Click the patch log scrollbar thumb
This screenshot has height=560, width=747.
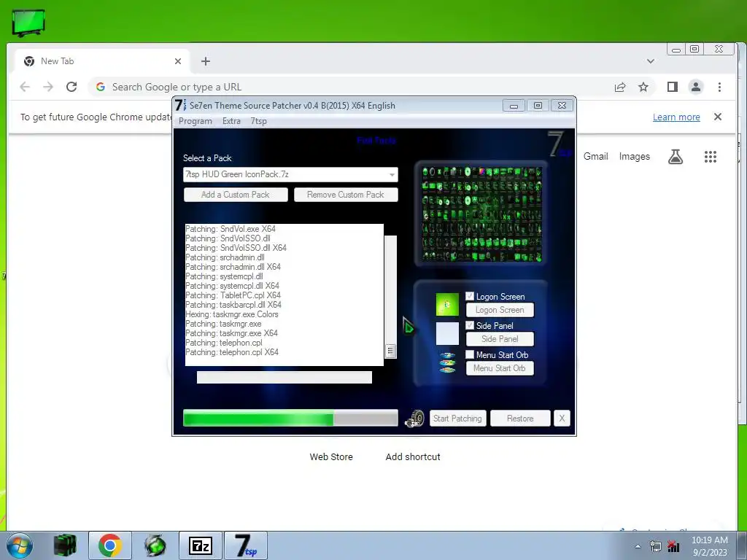click(x=390, y=351)
